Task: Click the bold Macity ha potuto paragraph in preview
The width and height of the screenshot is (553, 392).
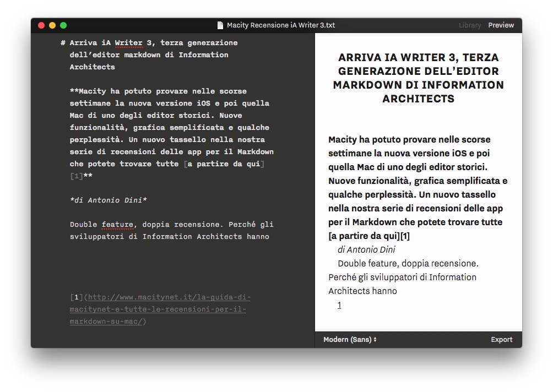Action: coord(418,188)
